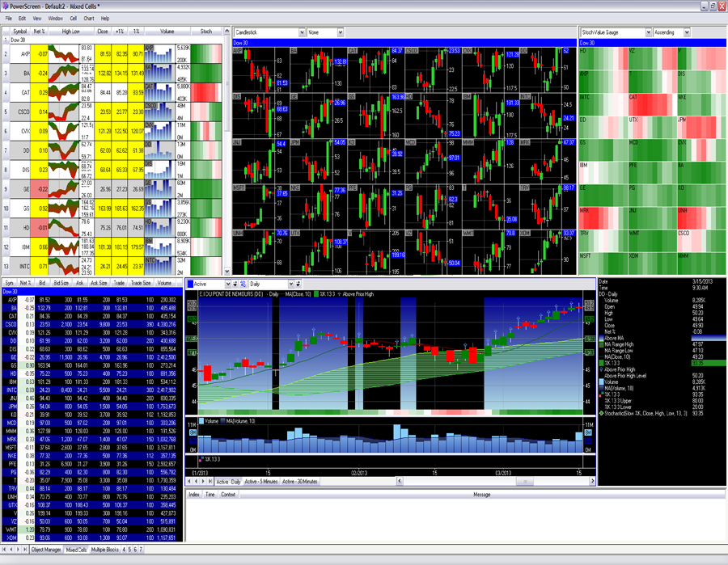This screenshot has height=565, width=728.
Task: Click the spinner arrows beside the Active dropdown
Action: point(236,285)
